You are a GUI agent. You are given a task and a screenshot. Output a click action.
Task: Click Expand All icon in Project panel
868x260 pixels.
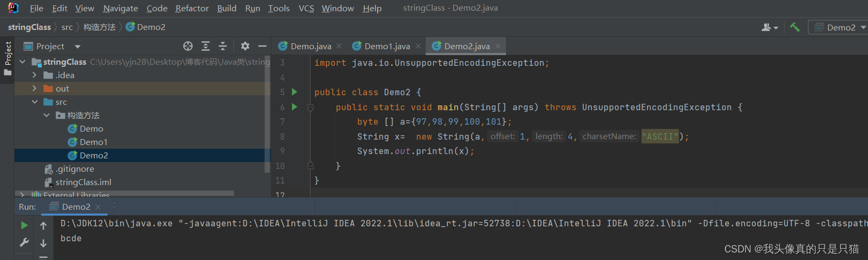click(206, 46)
